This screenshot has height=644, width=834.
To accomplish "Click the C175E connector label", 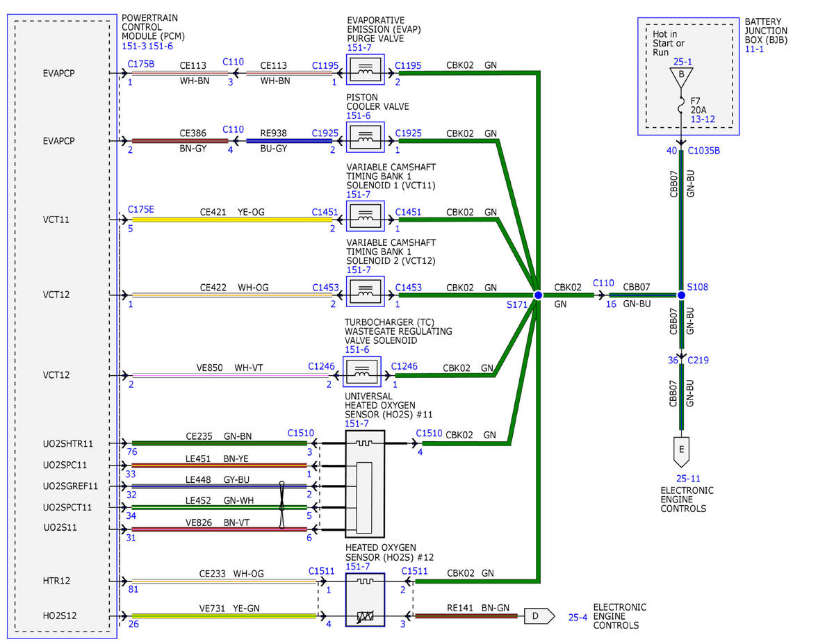I will [141, 210].
